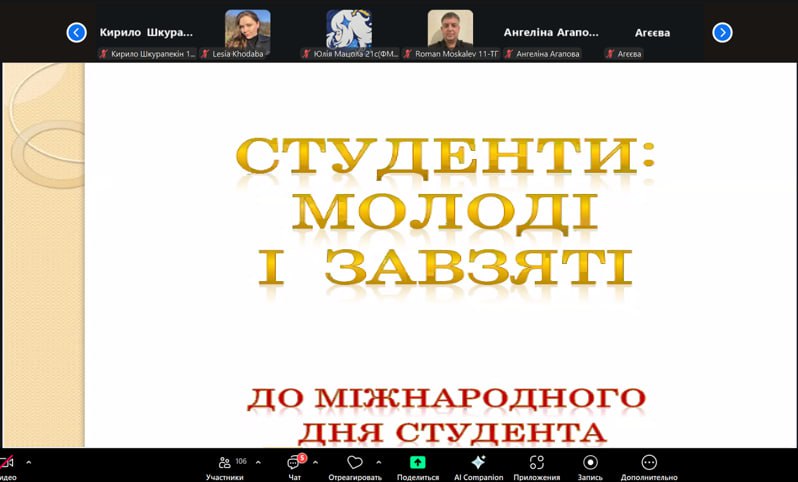Open the Чат chat panel
The height and width of the screenshot is (482, 798).
pos(294,467)
